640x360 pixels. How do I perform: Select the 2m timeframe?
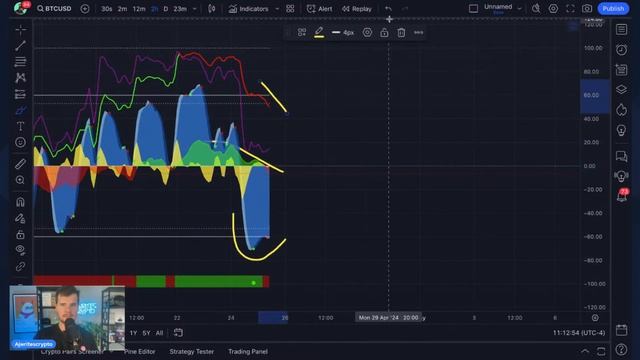pyautogui.click(x=122, y=9)
